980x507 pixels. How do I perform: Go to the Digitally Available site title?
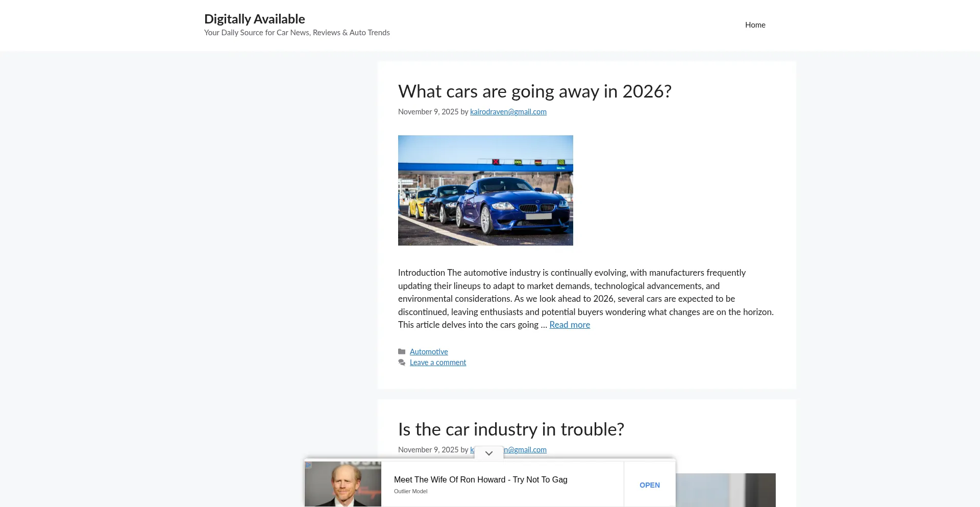click(x=254, y=19)
